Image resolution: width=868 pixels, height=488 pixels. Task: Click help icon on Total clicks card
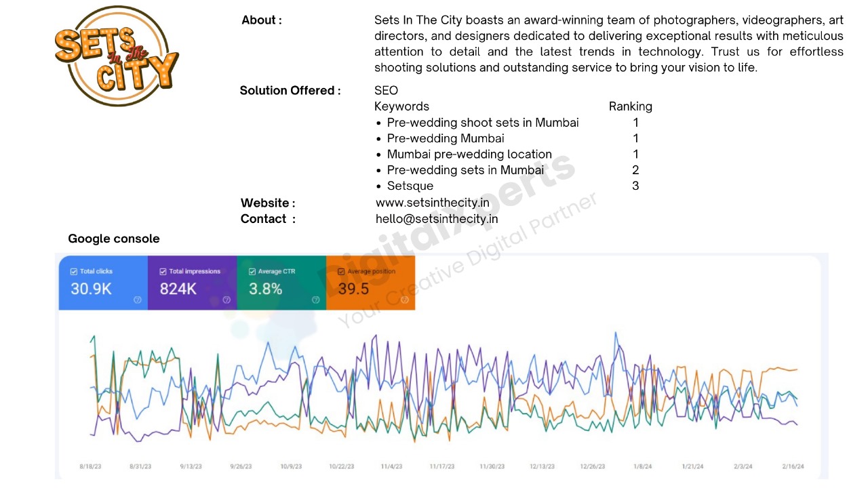point(138,300)
